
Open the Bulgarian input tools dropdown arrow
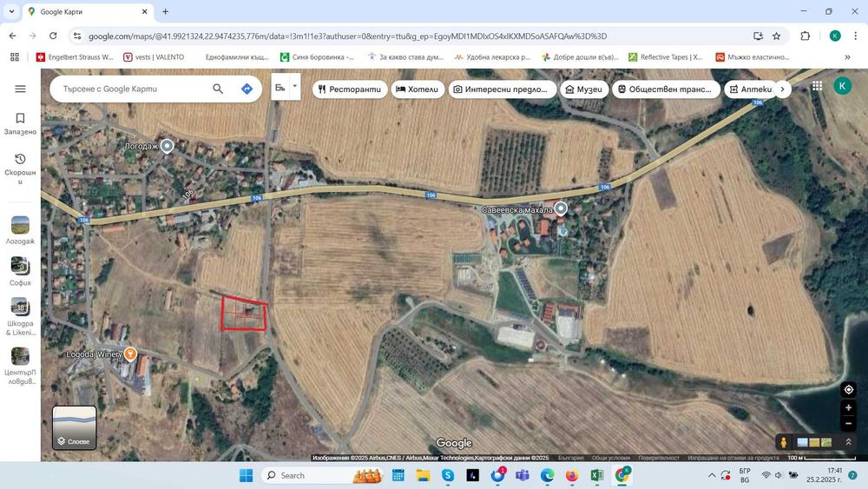[295, 86]
